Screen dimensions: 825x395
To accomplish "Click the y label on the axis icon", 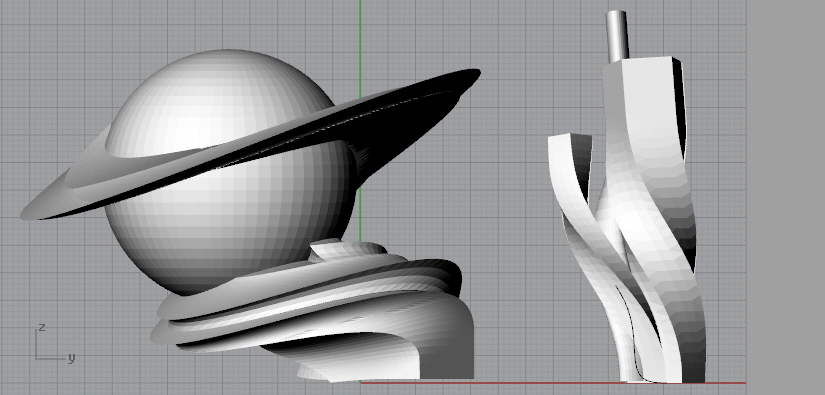I will click(x=71, y=358).
